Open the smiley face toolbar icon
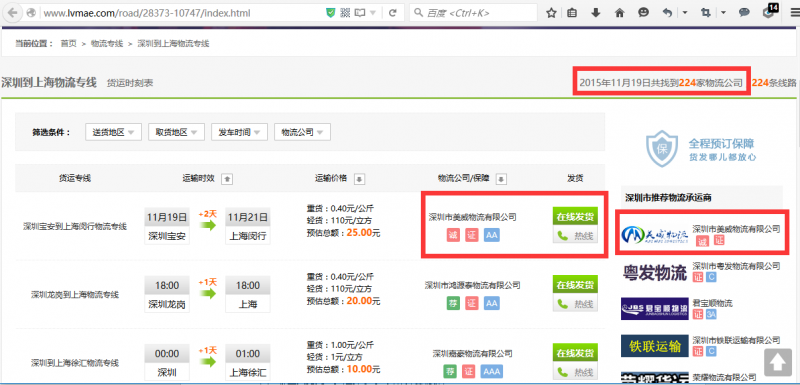This screenshot has width=800, height=385. [643, 13]
